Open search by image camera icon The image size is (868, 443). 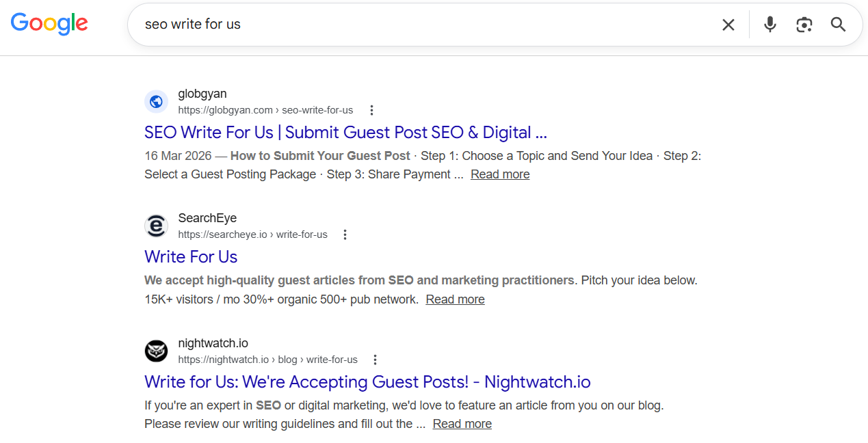804,25
